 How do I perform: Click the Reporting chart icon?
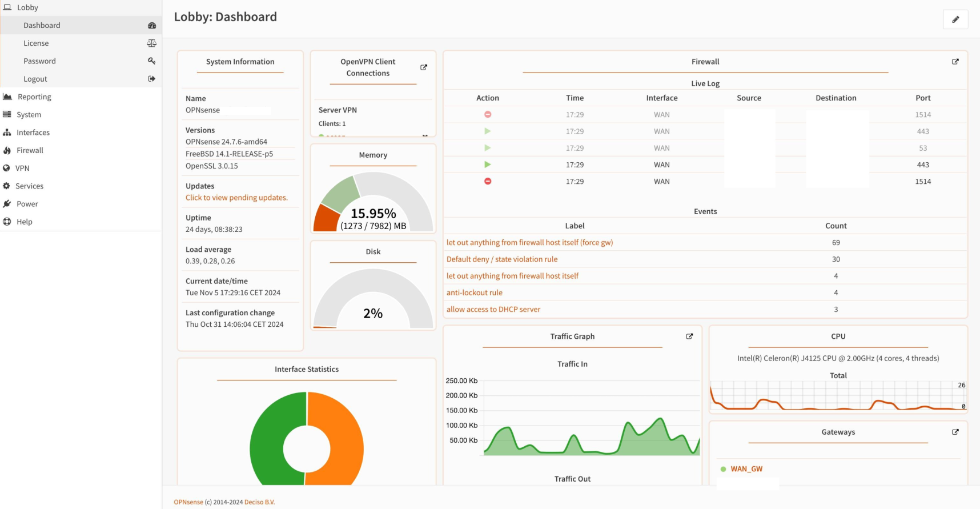[x=7, y=97]
